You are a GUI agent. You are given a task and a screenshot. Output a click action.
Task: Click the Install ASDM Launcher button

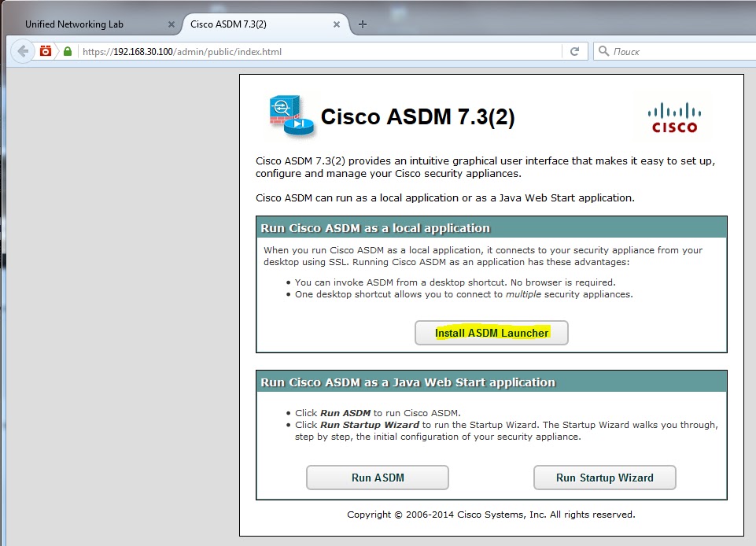pos(492,332)
